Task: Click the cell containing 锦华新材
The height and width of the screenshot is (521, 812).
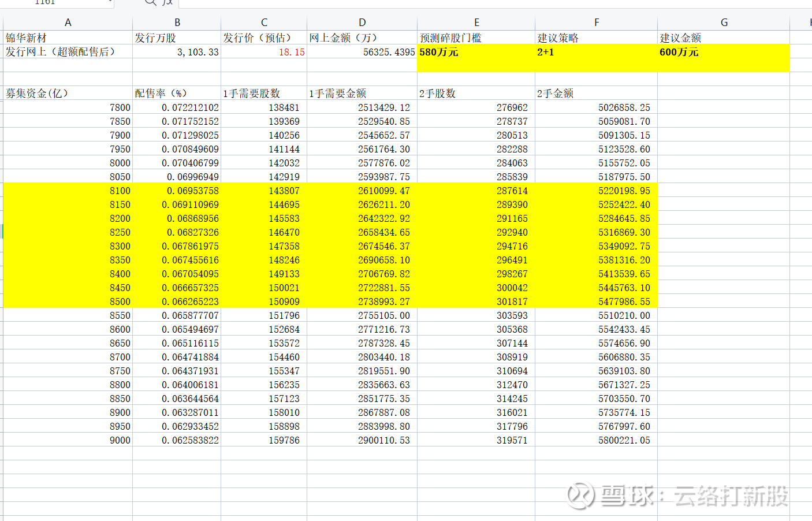Action: (68, 38)
